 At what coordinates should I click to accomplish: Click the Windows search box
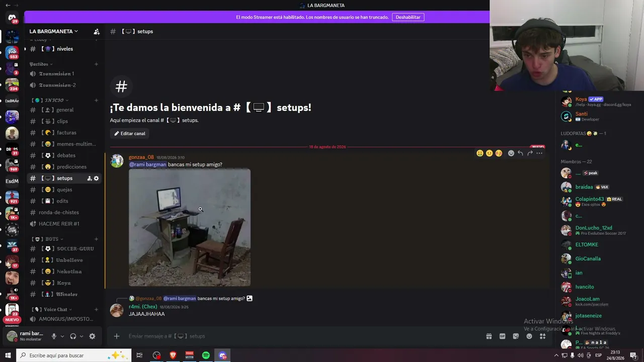[73, 355]
